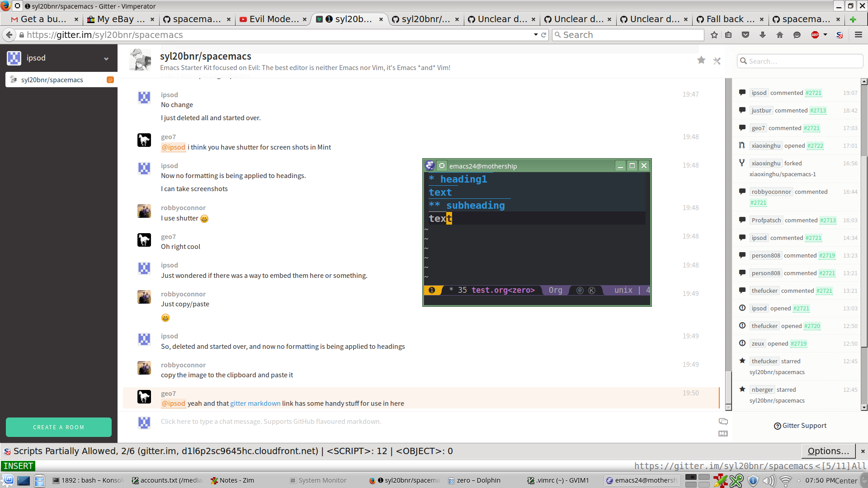868x488 pixels.
Task: Click the Adblock Plus icon
Action: point(815,35)
